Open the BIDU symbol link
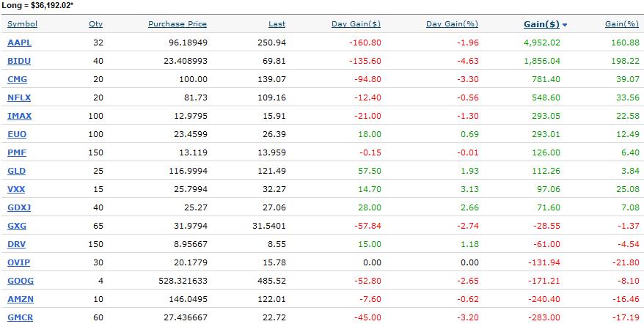Viewport: 644px width, 324px height. tap(19, 61)
